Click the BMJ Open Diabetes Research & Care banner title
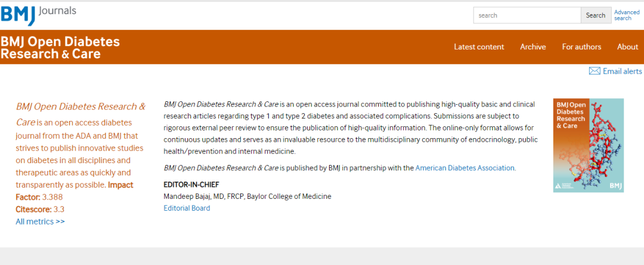The width and height of the screenshot is (644, 265). point(60,48)
